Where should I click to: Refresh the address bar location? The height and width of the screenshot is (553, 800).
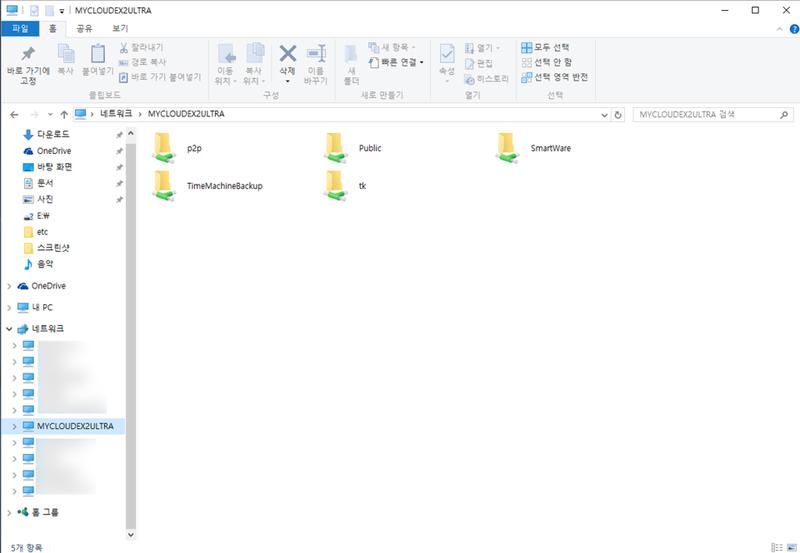pos(619,115)
